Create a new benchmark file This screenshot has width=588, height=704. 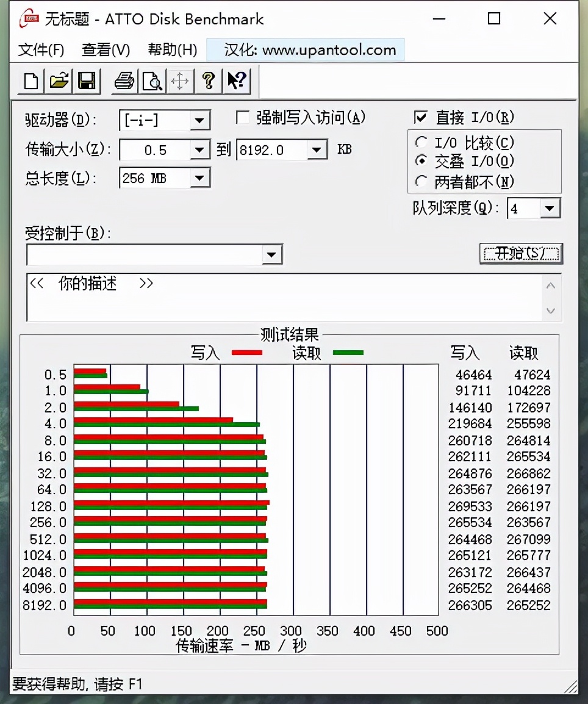[29, 81]
